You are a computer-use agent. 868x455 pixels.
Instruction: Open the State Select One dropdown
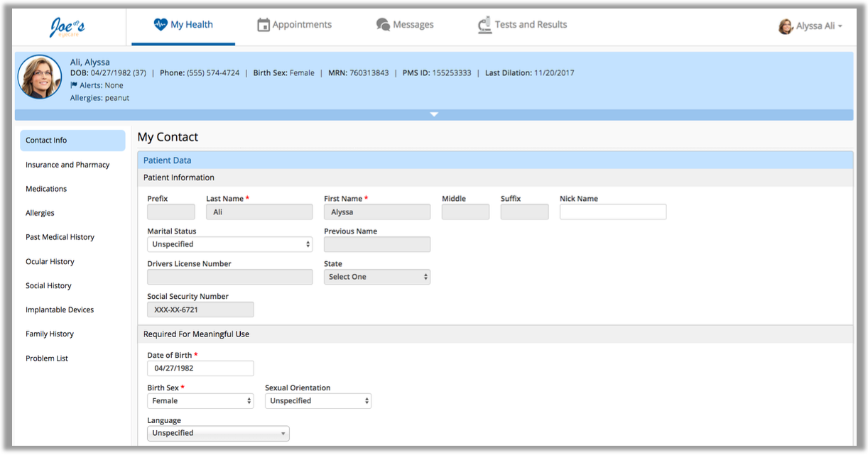pyautogui.click(x=376, y=277)
